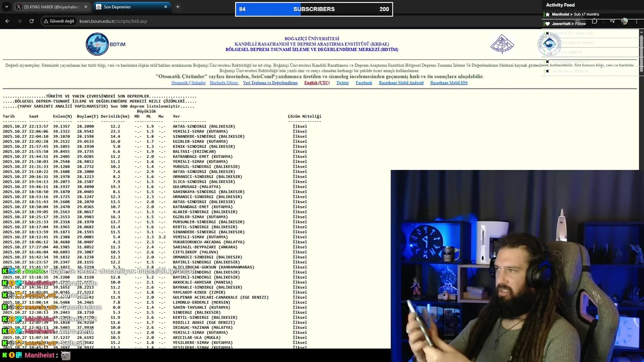The height and width of the screenshot is (362, 644).
Task: Select the SAHIN-TAVSANLI (KUTAHYA) row
Action: [154, 307]
